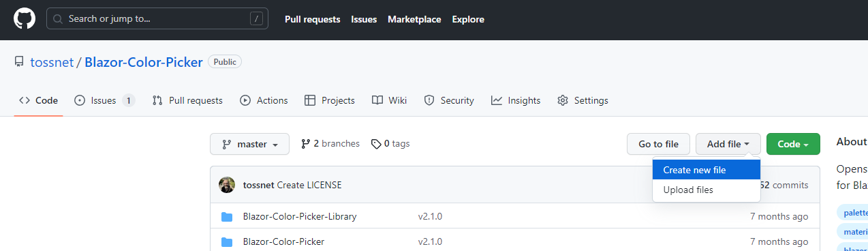Screen dimensions: 868x251
Task: Open the Security tab
Action: 449,100
